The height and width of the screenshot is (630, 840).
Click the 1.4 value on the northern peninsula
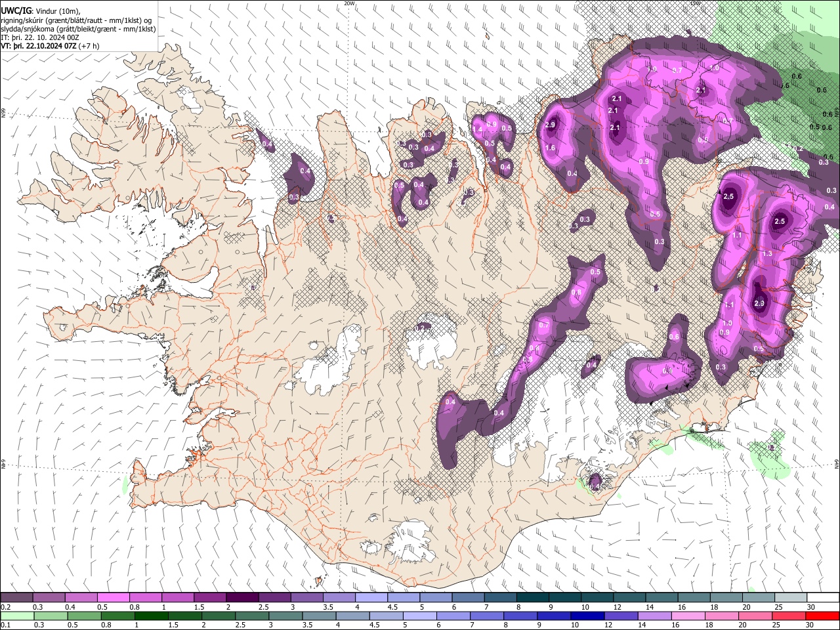pyautogui.click(x=478, y=130)
